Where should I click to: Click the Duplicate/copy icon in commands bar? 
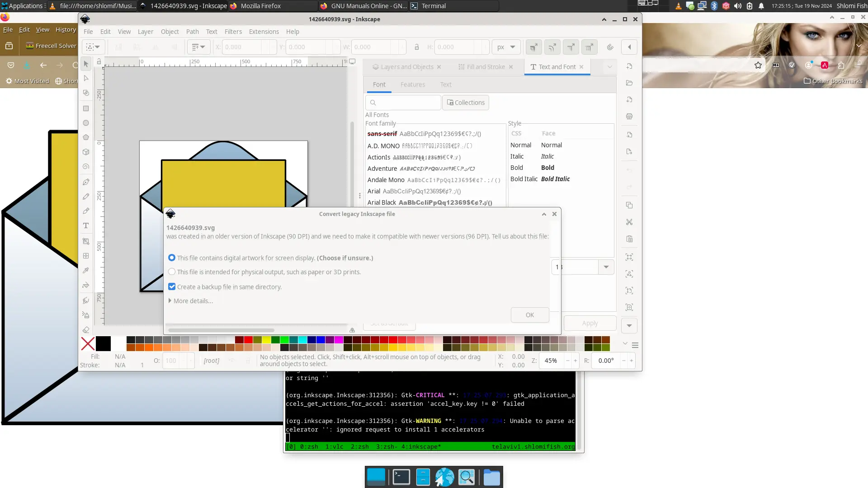pos(629,206)
